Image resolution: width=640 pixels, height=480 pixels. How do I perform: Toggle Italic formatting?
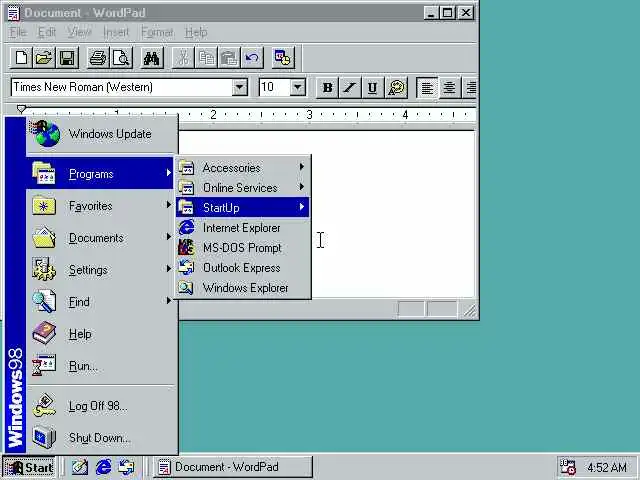point(350,87)
